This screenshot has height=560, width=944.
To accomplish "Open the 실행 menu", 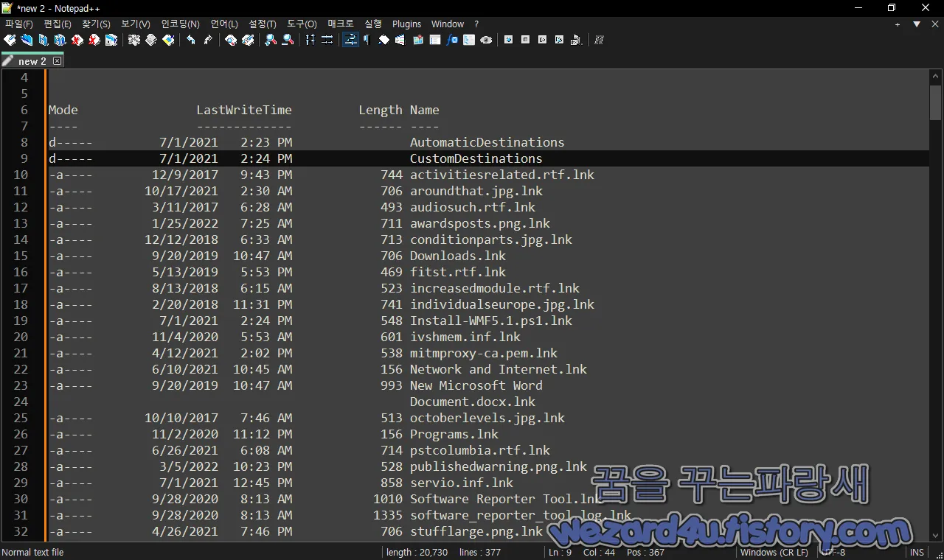I will click(373, 24).
